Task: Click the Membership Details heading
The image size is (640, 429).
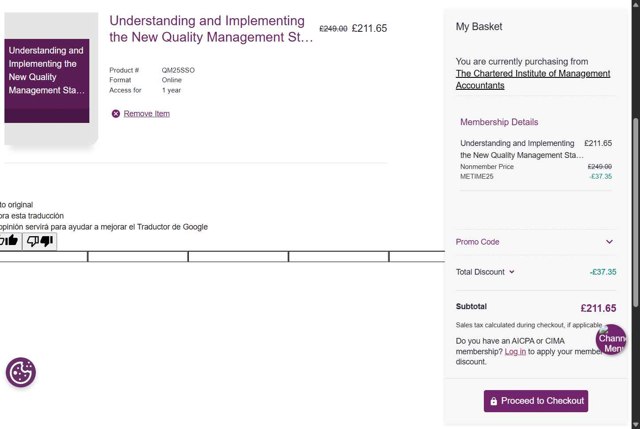Action: pos(499,122)
